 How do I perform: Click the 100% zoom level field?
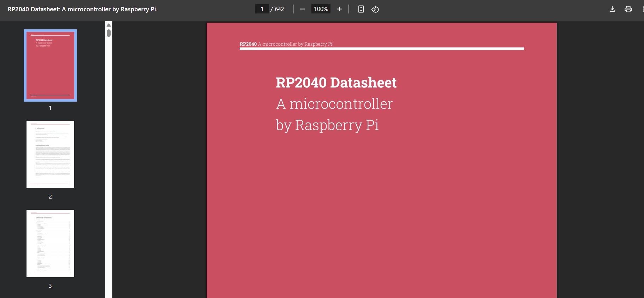click(x=321, y=9)
